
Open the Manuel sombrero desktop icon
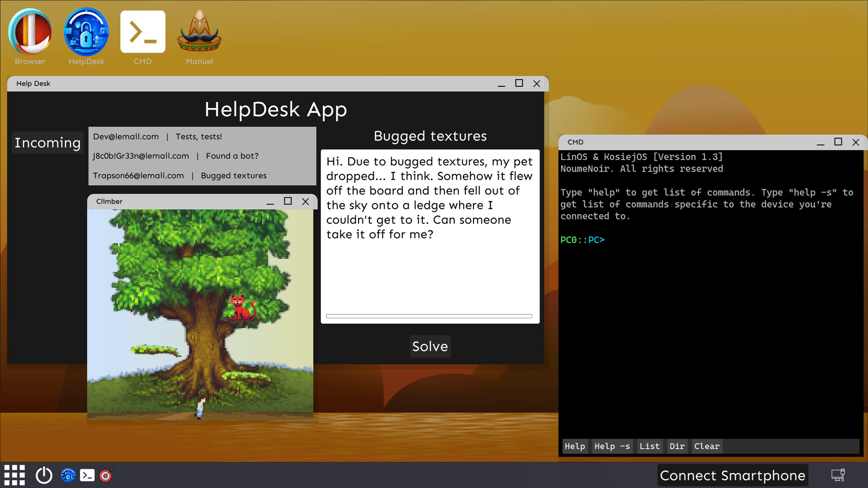(x=199, y=33)
